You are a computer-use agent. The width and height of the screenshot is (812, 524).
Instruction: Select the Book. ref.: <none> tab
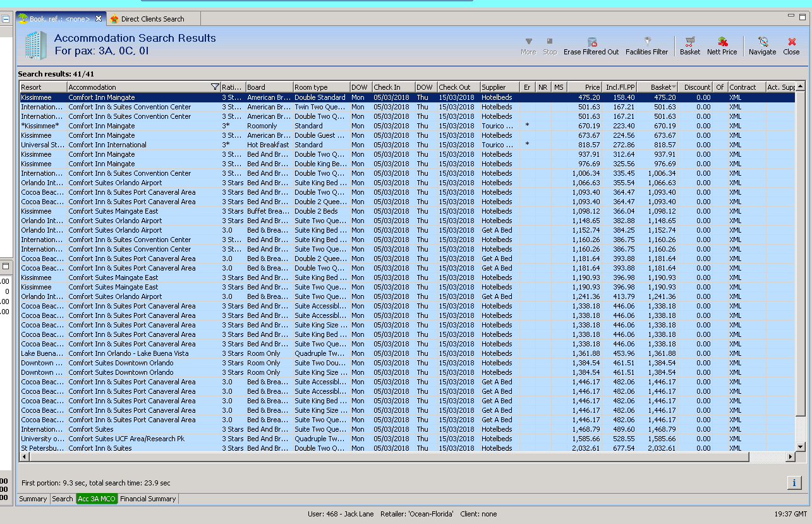click(x=60, y=19)
